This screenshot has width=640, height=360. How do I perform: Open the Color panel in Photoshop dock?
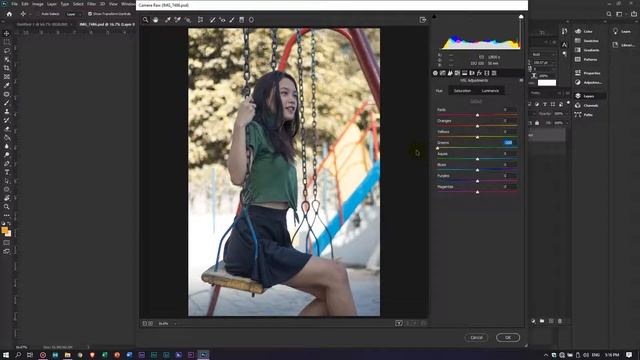pos(584,31)
